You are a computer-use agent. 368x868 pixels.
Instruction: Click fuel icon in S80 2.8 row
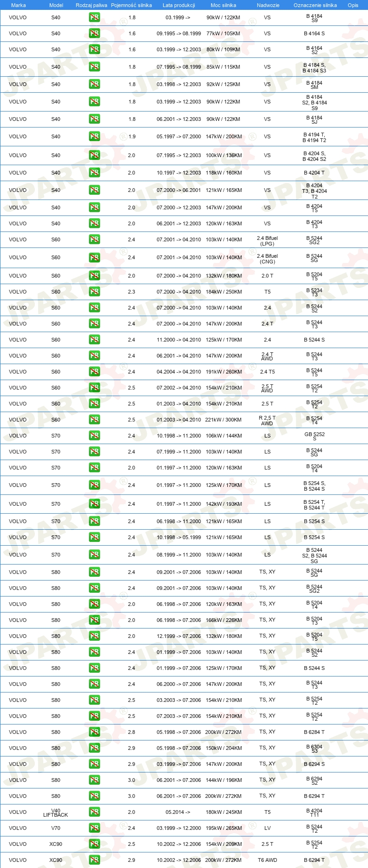pyautogui.click(x=94, y=732)
